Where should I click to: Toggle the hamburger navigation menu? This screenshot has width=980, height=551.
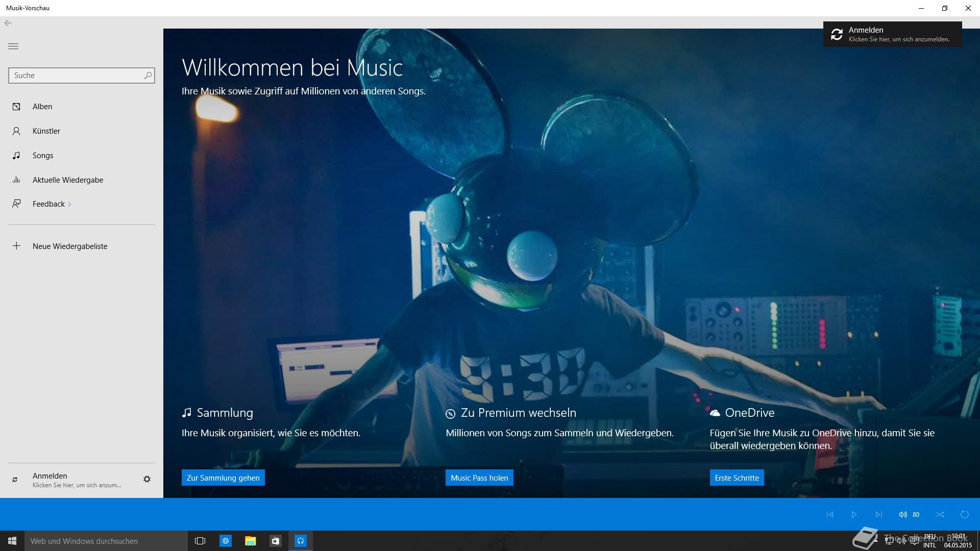[x=13, y=46]
